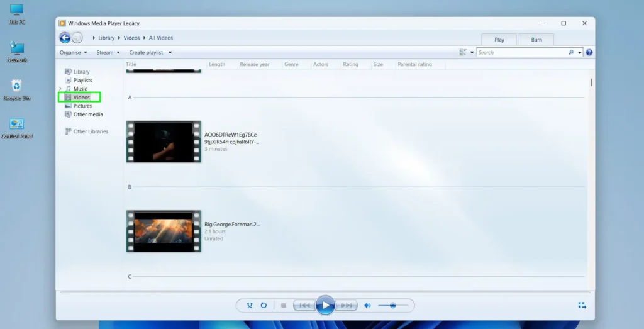Toggle repeat mode
Screen dimensions: 644x329
tap(264, 306)
